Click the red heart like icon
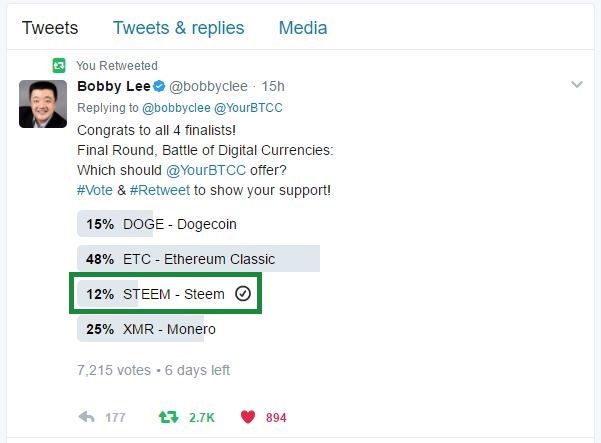The width and height of the screenshot is (601, 443). pos(248,416)
